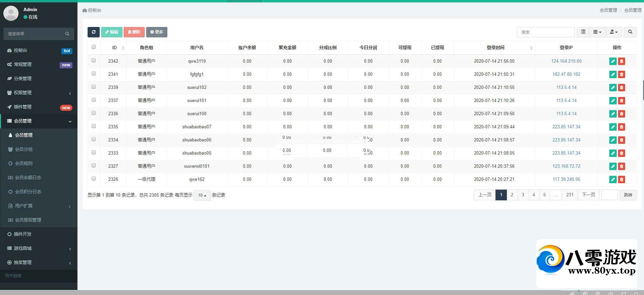Delete agent qwe162 record
644x295 pixels.
pyautogui.click(x=621, y=179)
